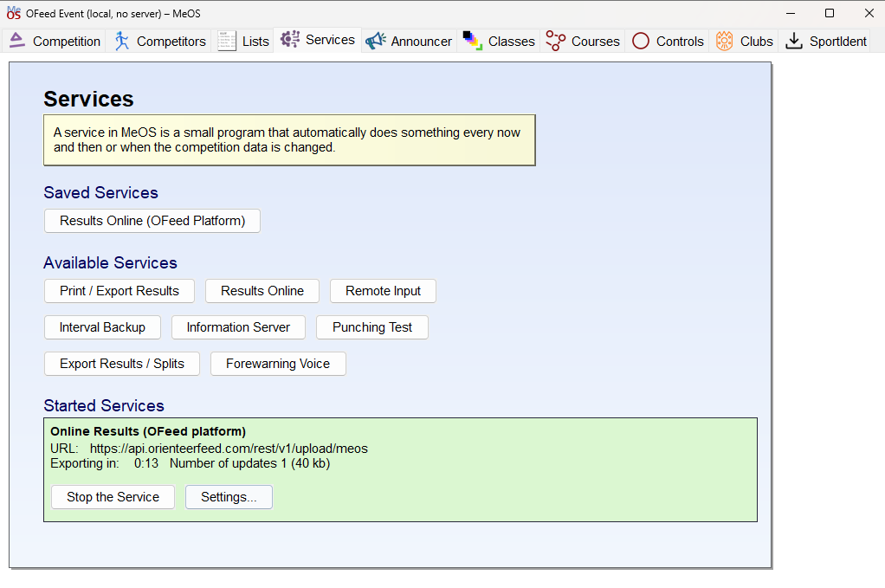Start the Print / Export Results service
Viewport: 885px width, 588px height.
pos(120,291)
